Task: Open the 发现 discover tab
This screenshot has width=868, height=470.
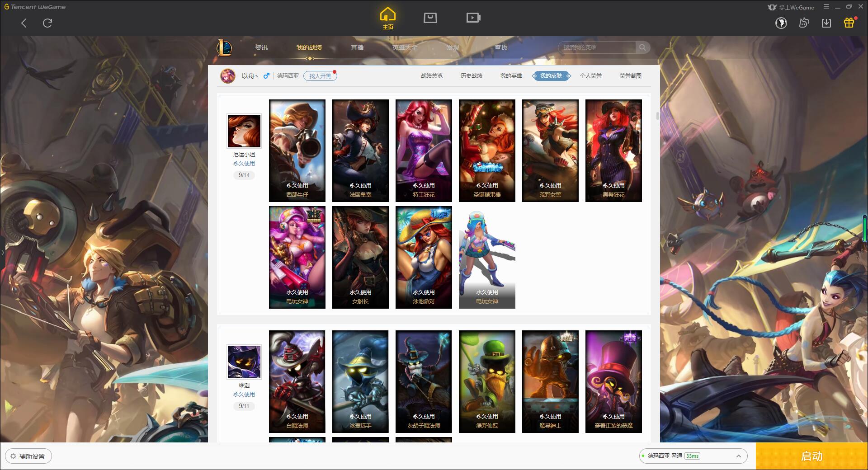Action: tap(453, 47)
